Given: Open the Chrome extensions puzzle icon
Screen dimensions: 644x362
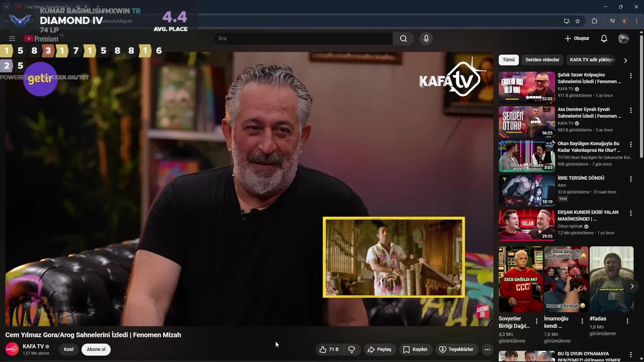Looking at the screenshot, I should [595, 21].
